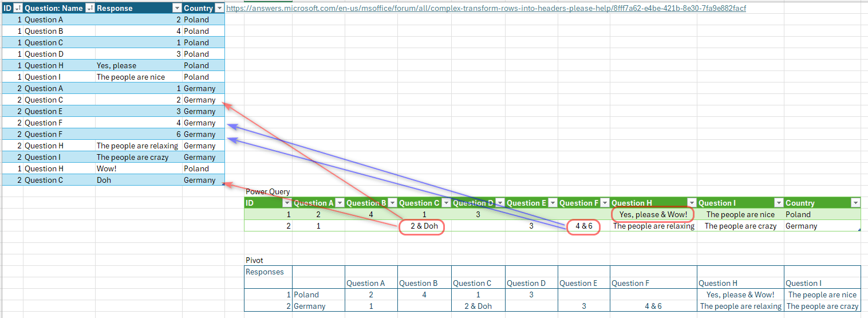
Task: Select the 'Question A' header in the pivot table
Action: [366, 283]
